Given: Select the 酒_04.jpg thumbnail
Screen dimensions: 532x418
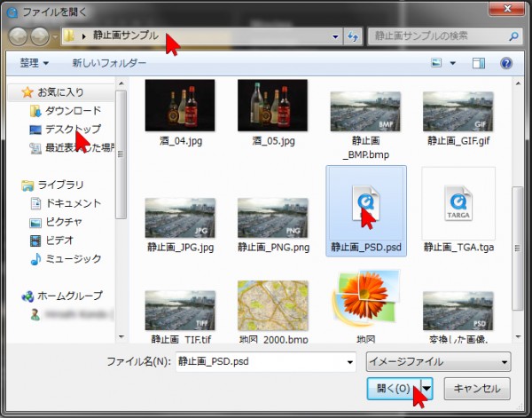Looking at the screenshot, I should (x=179, y=105).
